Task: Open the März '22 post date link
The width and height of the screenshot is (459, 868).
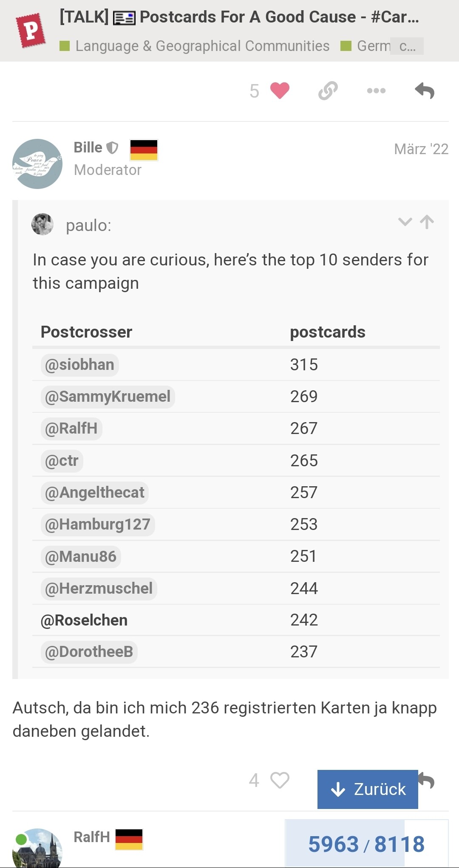Action: [421, 149]
